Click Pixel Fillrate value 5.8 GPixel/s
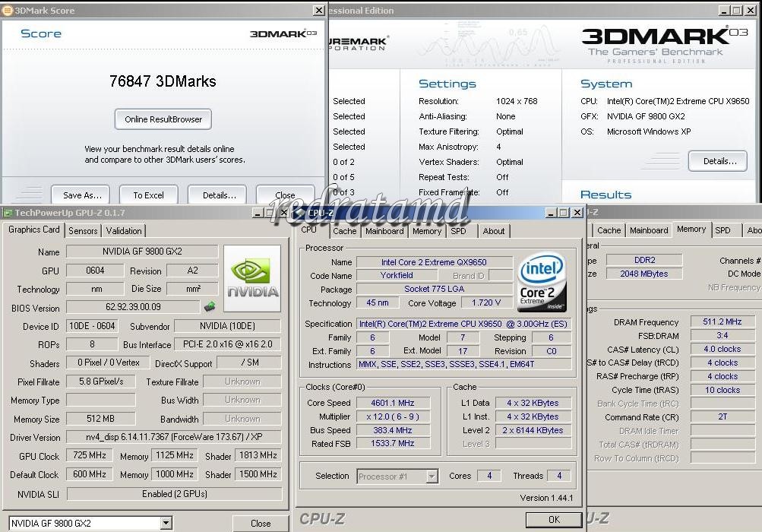 coord(100,382)
